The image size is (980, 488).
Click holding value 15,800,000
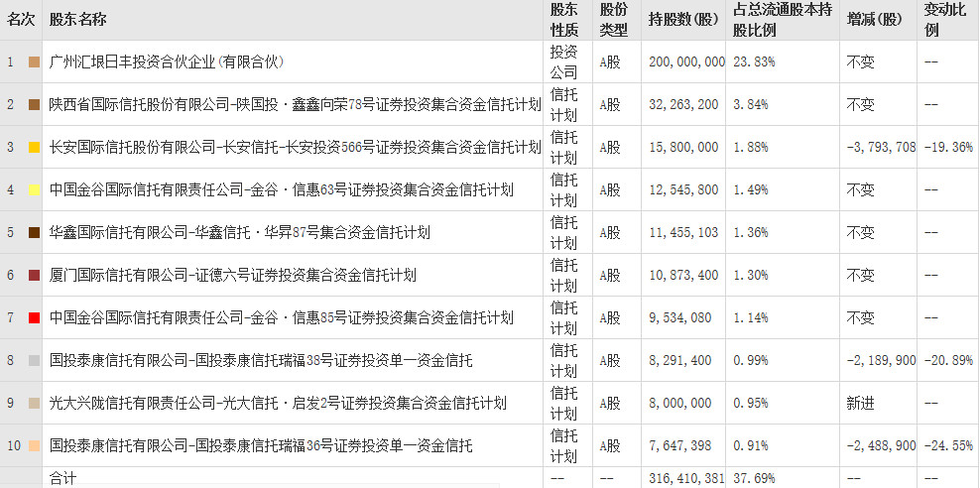[683, 148]
